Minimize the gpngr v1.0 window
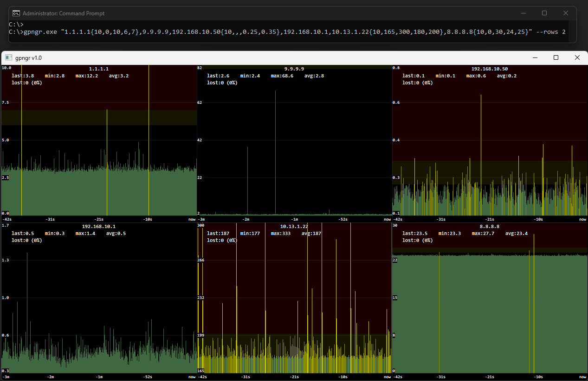The width and height of the screenshot is (588, 381). point(535,58)
